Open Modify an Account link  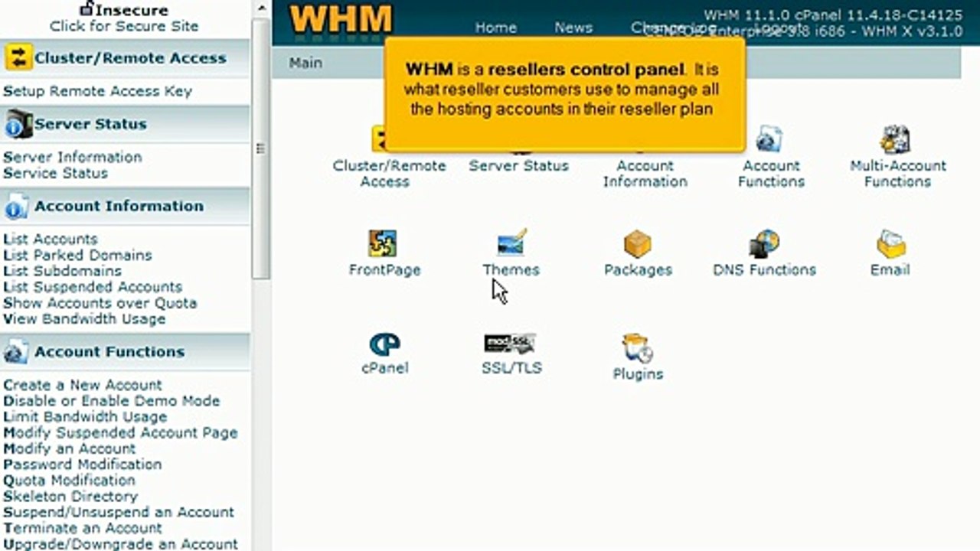(x=70, y=449)
